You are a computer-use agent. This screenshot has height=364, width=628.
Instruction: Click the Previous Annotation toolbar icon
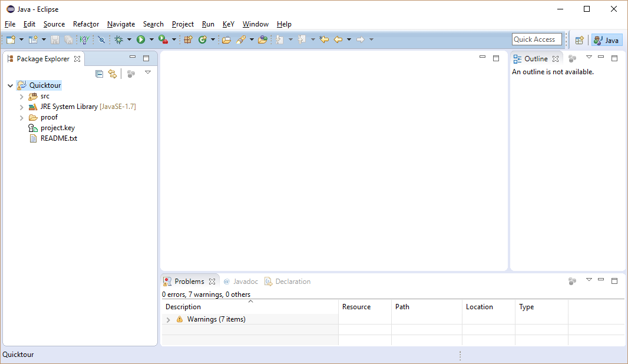302,39
